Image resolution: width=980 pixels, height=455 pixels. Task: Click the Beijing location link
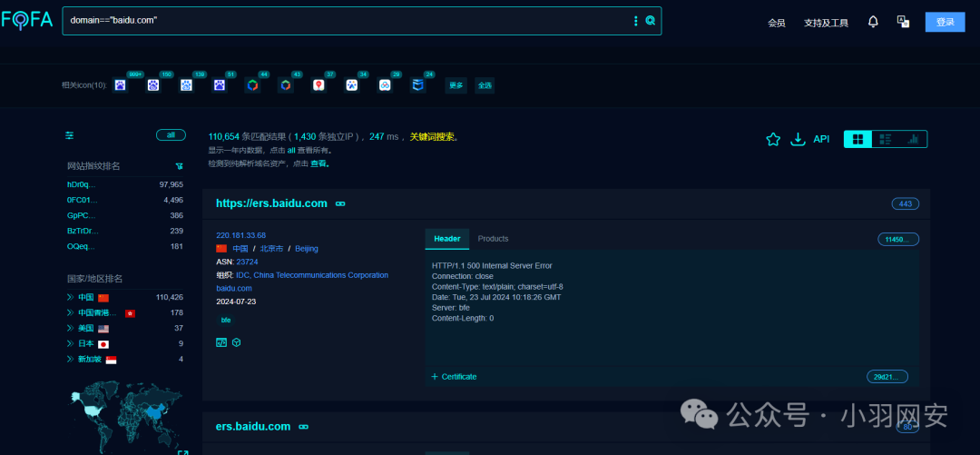point(307,249)
